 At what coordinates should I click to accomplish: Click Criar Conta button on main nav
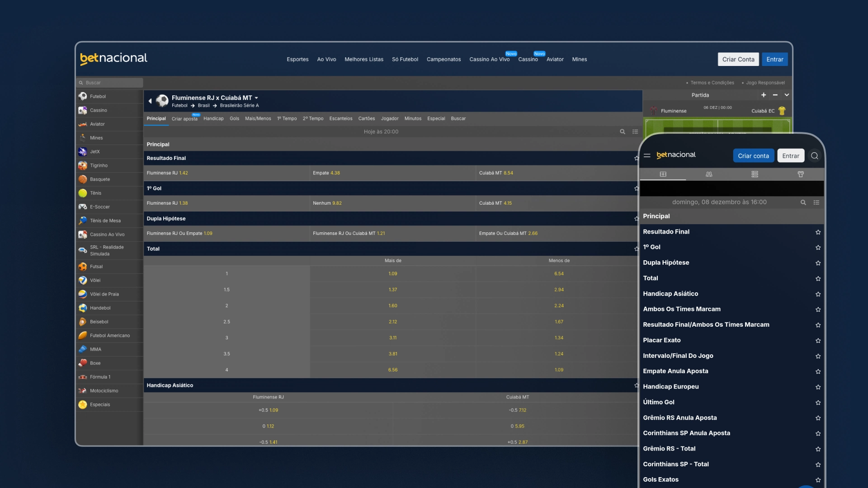pyautogui.click(x=737, y=59)
